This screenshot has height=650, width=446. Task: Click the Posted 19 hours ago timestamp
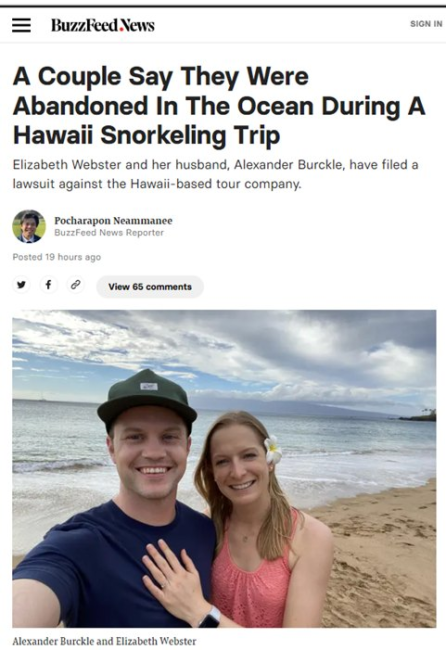coord(57,257)
